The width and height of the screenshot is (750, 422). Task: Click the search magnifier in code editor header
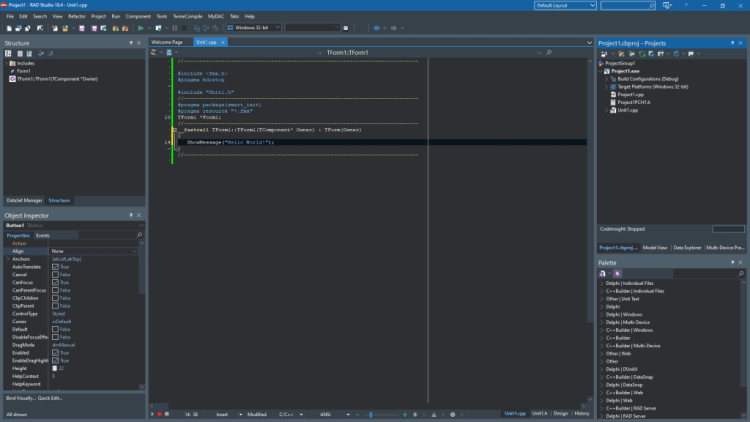click(x=549, y=53)
